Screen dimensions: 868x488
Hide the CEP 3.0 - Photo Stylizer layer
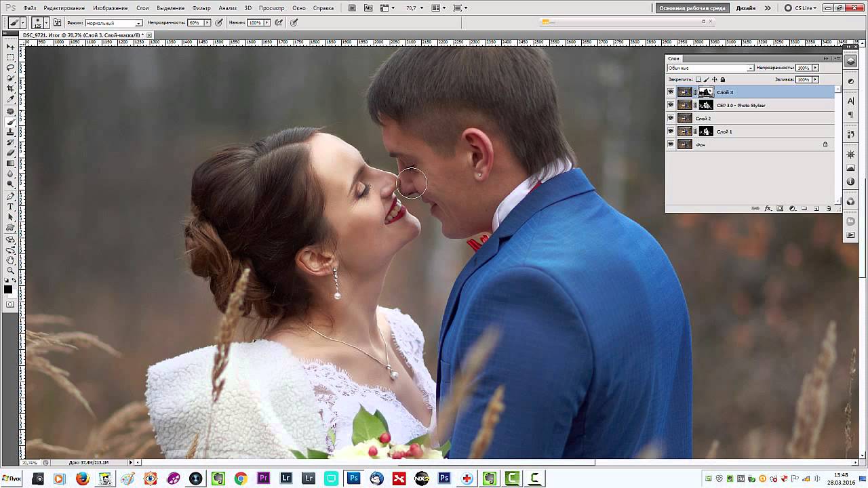671,105
